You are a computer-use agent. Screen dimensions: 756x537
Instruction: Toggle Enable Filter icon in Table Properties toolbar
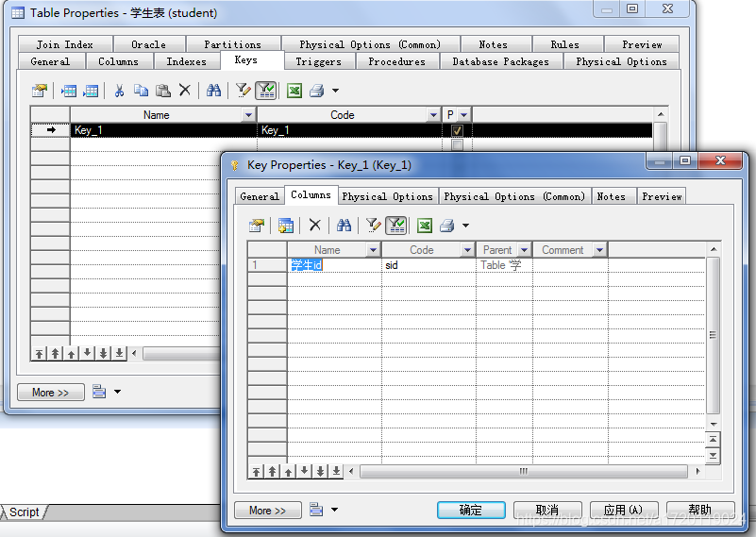[265, 91]
